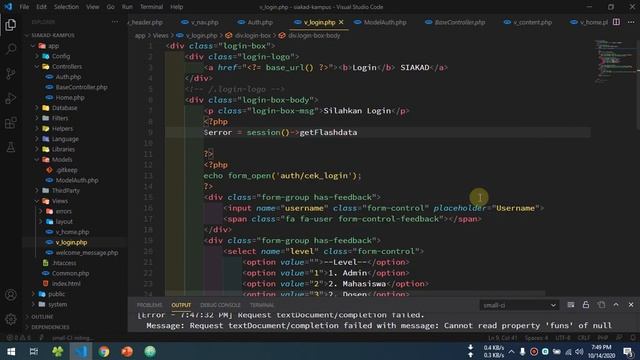The width and height of the screenshot is (640, 360).
Task: Click the UTF-8 encoding in status bar
Action: [563, 338]
